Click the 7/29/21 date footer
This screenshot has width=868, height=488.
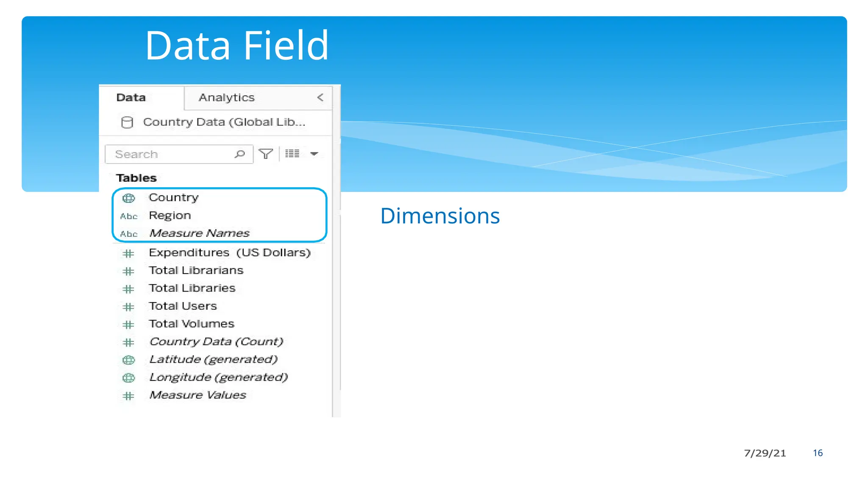click(x=765, y=453)
